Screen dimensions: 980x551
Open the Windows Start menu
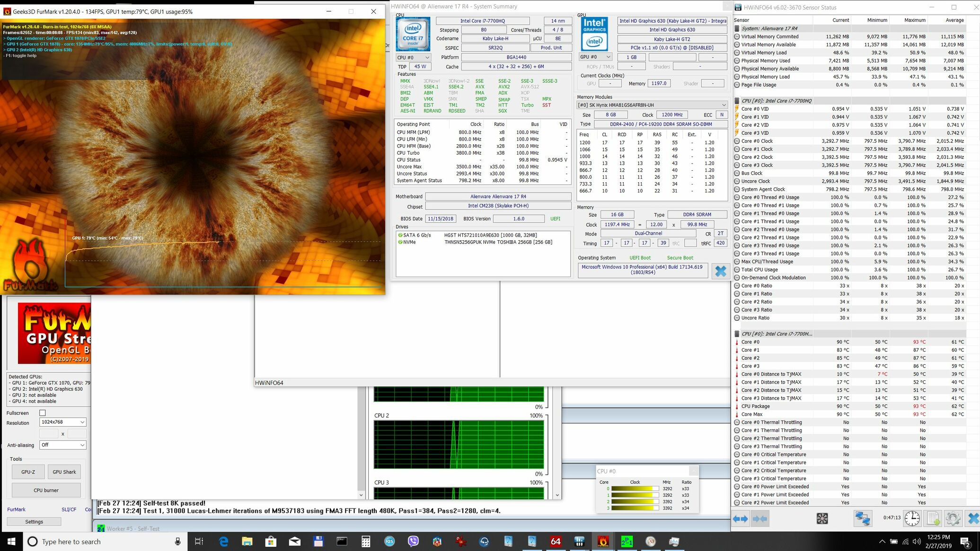(x=11, y=542)
